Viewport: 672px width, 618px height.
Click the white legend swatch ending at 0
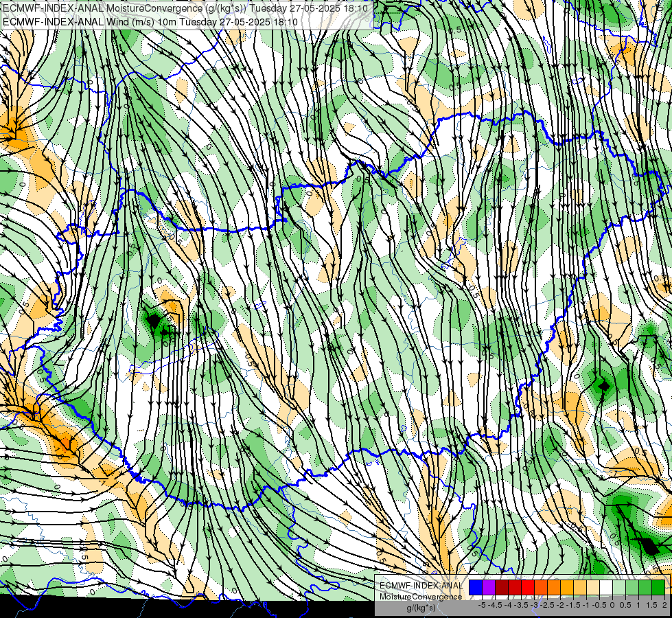(606, 587)
